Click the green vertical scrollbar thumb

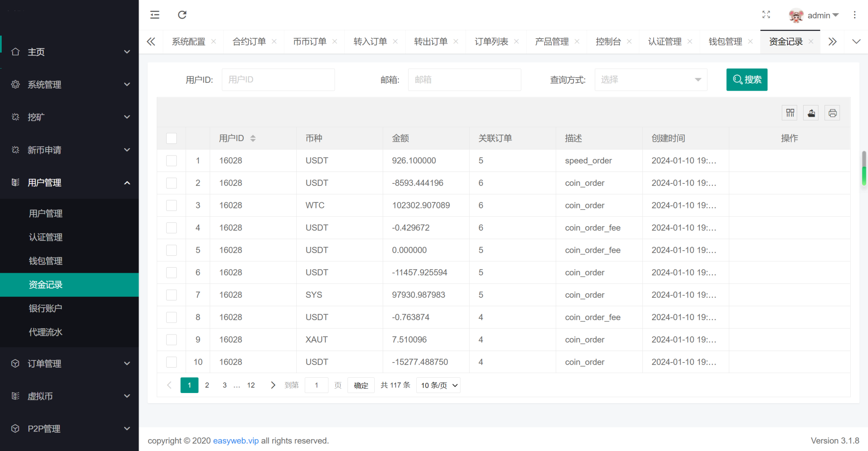pos(864,176)
